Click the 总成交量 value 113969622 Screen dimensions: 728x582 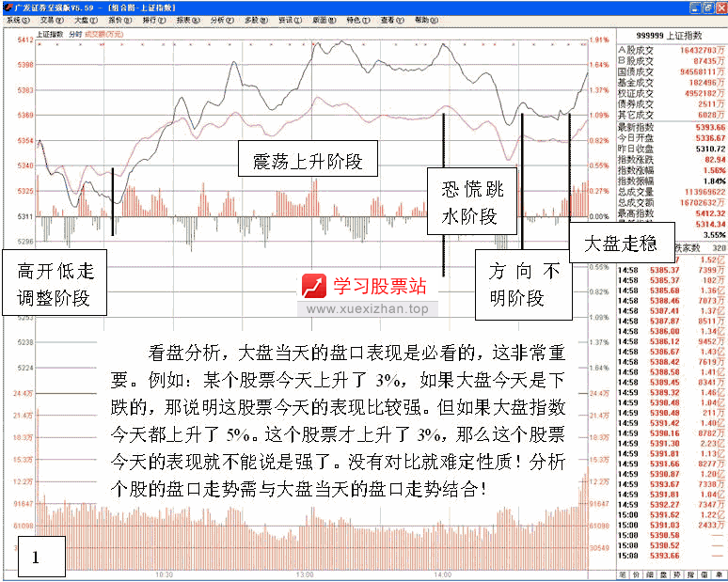pos(704,192)
